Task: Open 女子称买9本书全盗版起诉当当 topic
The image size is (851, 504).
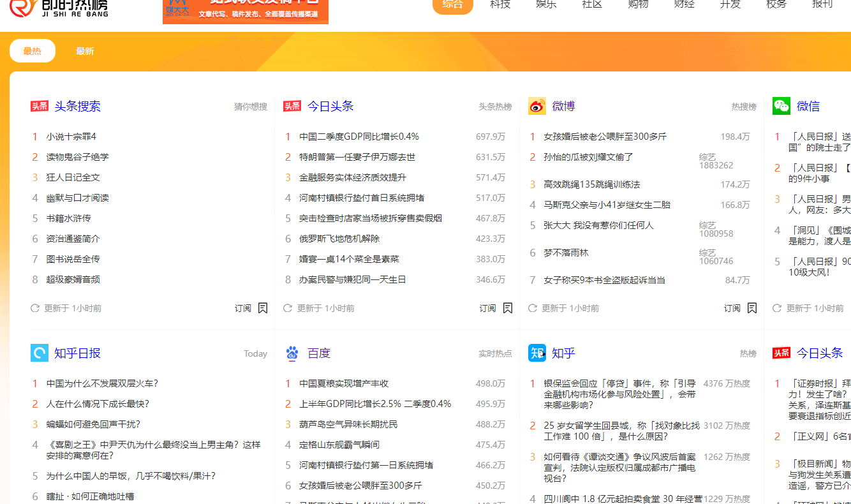Action: click(x=604, y=280)
